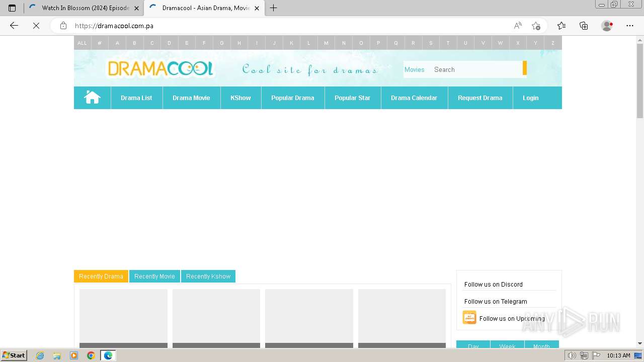
Task: Open Action Center flag icon
Action: click(x=595, y=355)
